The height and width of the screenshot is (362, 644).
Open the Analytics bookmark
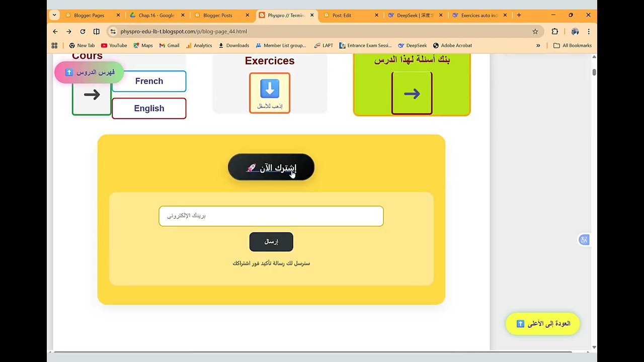(199, 45)
